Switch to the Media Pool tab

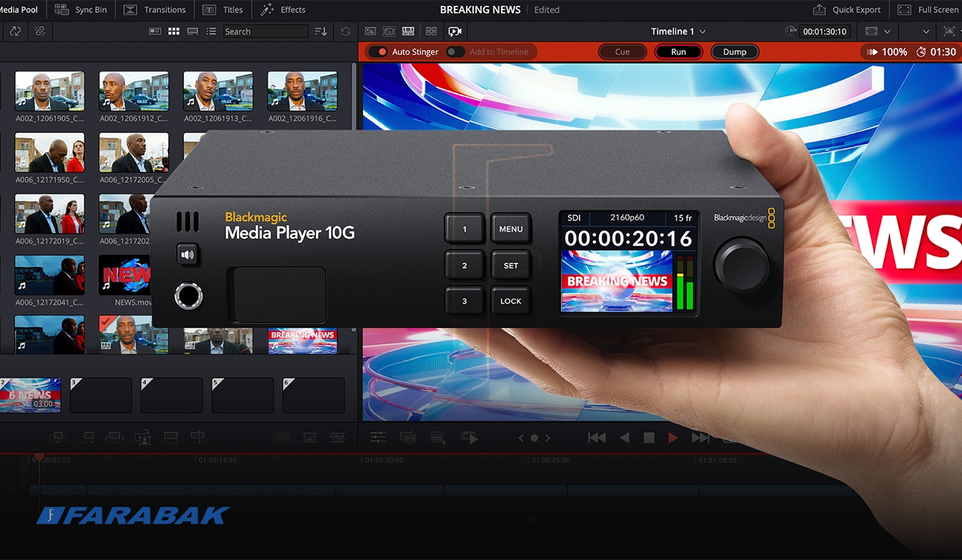(19, 10)
